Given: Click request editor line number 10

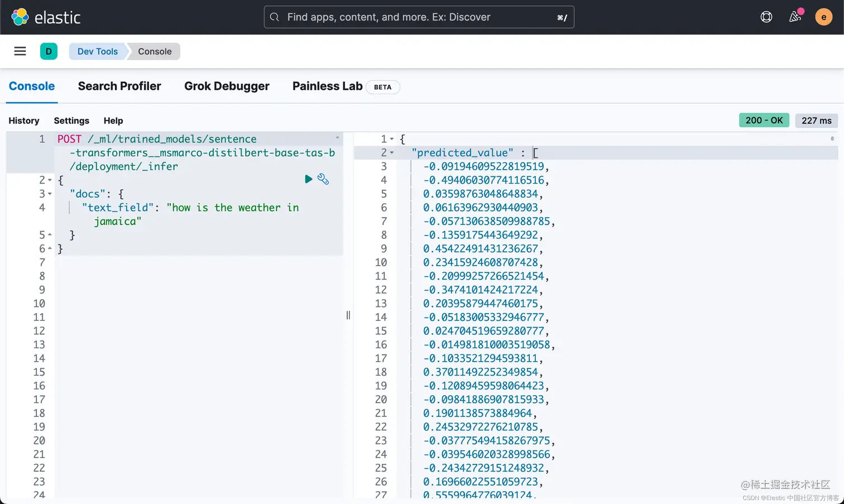Looking at the screenshot, I should coord(39,304).
